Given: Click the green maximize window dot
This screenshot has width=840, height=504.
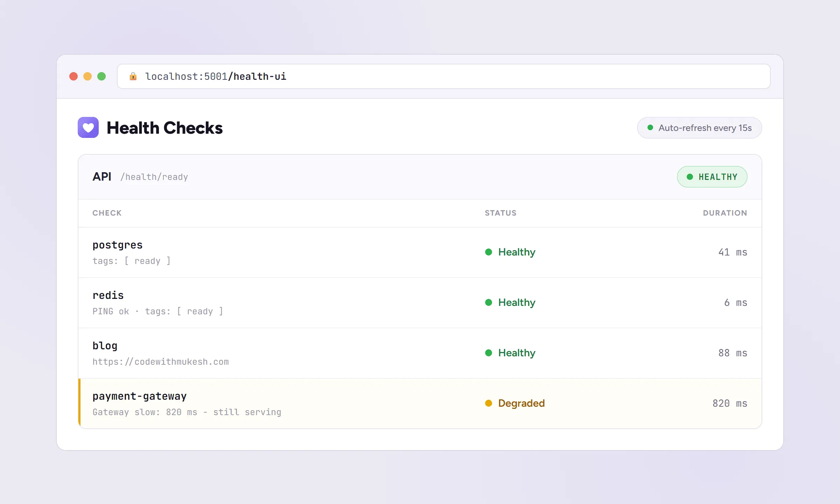Looking at the screenshot, I should 101,76.
